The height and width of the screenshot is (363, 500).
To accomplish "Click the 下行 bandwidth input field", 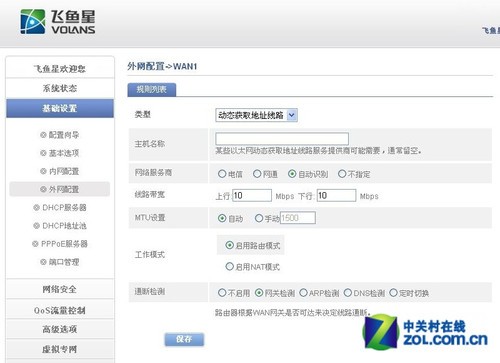I will [336, 195].
